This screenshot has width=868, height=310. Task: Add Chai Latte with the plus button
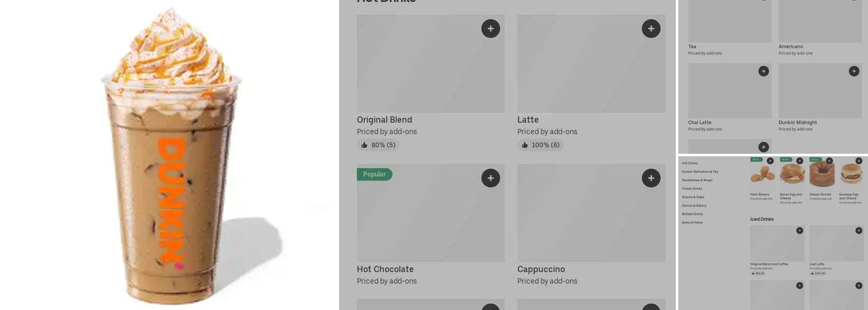763,71
